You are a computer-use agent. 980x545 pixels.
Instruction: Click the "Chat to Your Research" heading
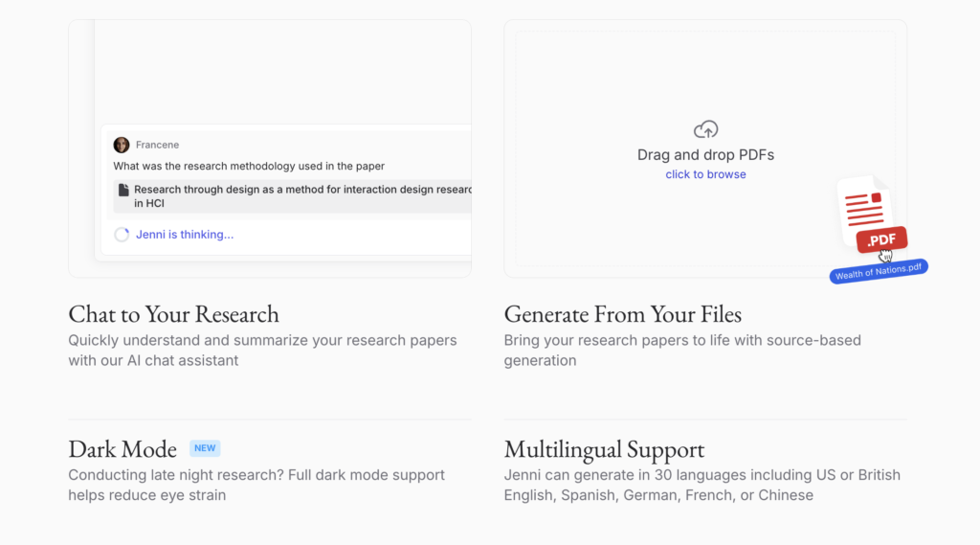point(174,314)
